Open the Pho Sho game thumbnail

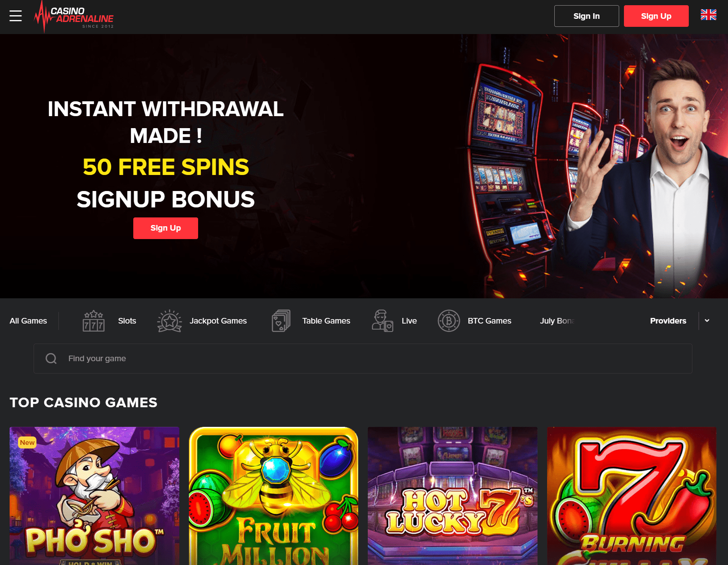click(94, 496)
